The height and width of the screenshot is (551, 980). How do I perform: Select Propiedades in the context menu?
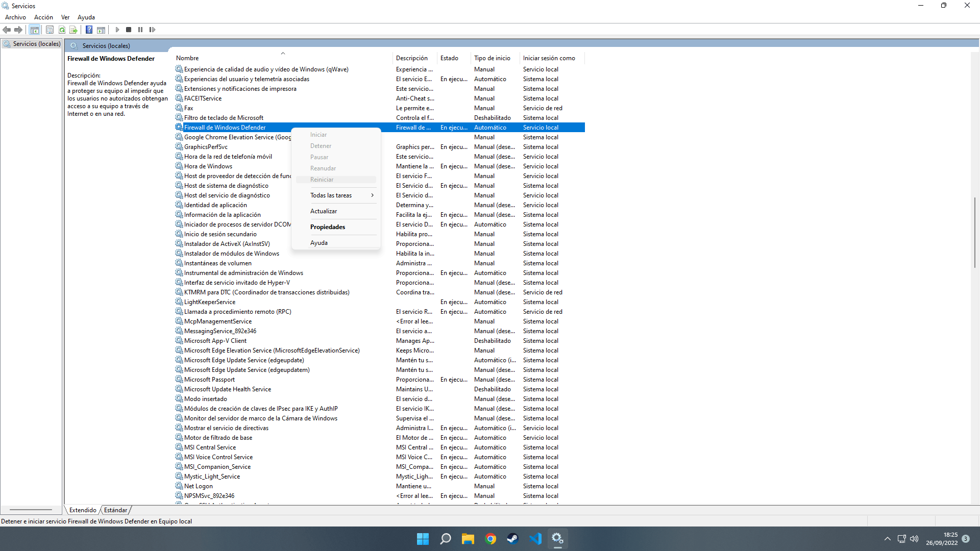pyautogui.click(x=328, y=227)
